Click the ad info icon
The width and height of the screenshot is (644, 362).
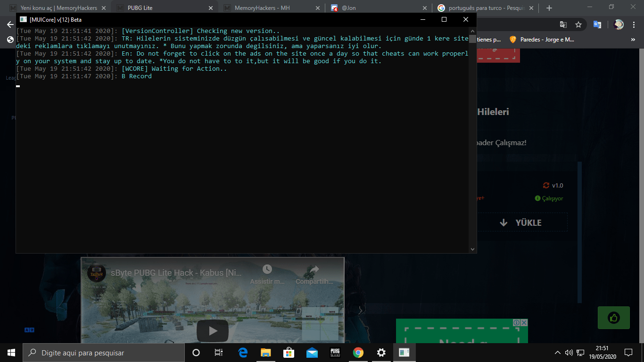click(x=516, y=322)
